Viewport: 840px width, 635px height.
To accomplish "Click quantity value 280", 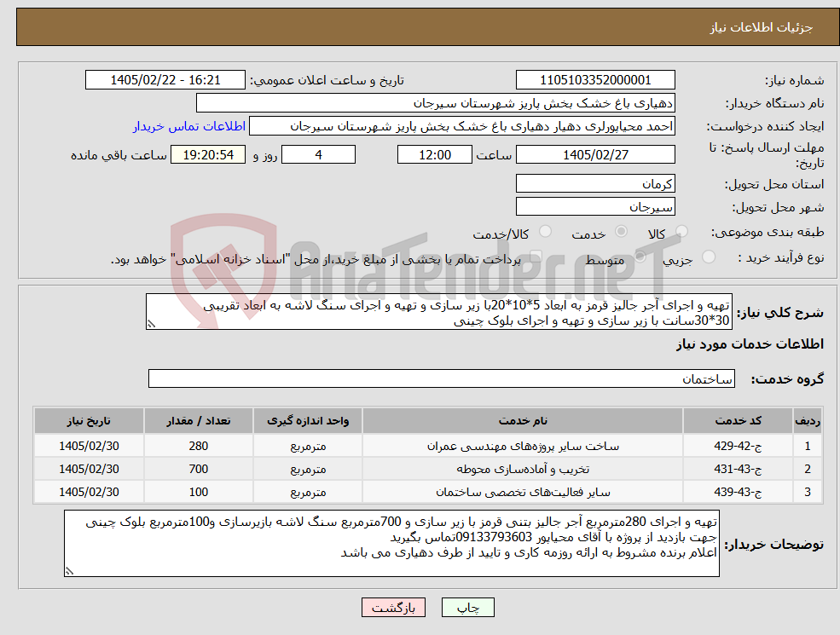I will pyautogui.click(x=198, y=446).
